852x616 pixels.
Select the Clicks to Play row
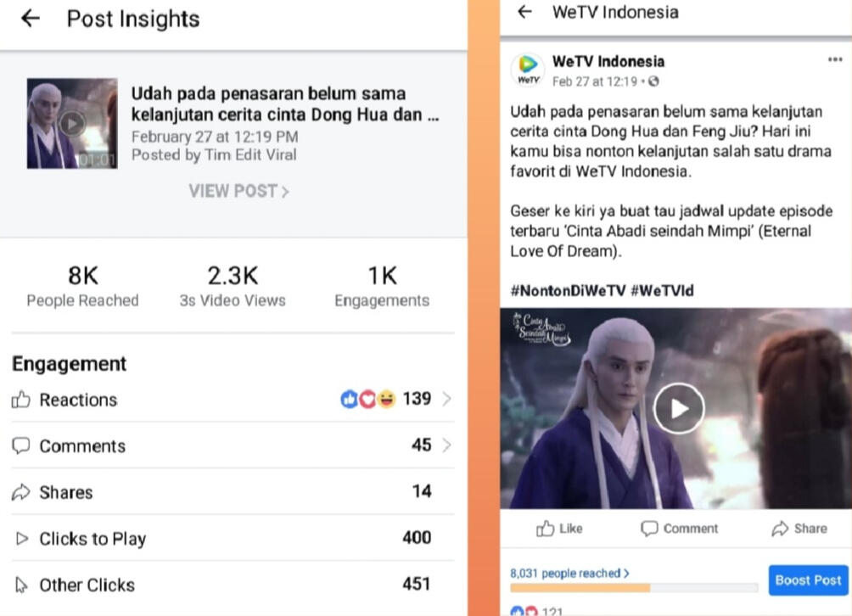(233, 538)
